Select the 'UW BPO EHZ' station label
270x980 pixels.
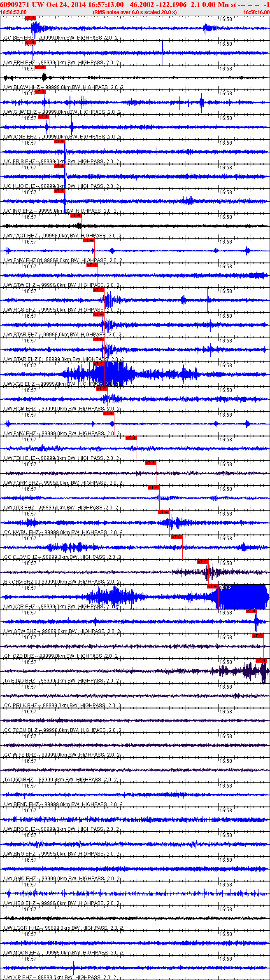click(20, 829)
